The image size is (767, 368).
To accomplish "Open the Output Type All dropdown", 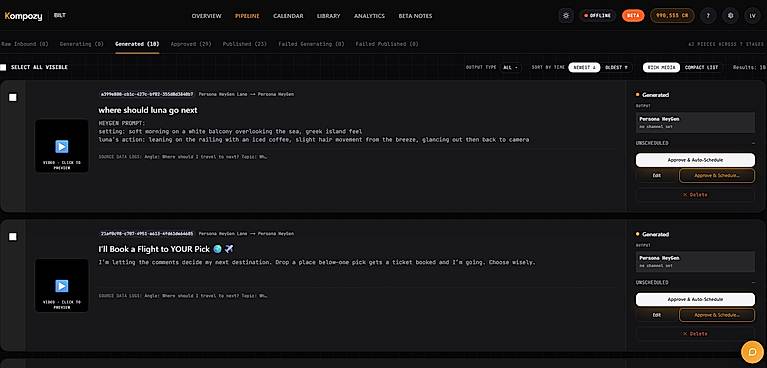I will 510,68.
